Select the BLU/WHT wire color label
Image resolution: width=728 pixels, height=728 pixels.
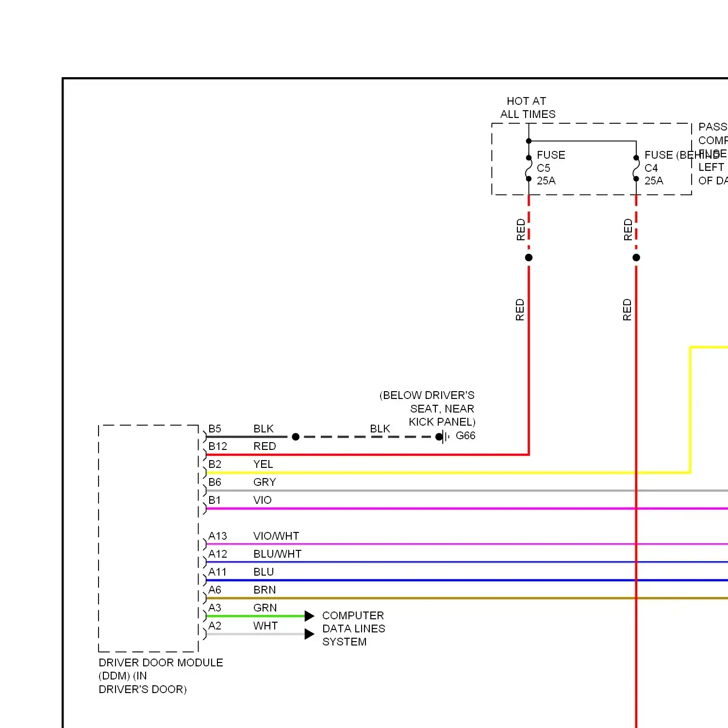pos(277,554)
